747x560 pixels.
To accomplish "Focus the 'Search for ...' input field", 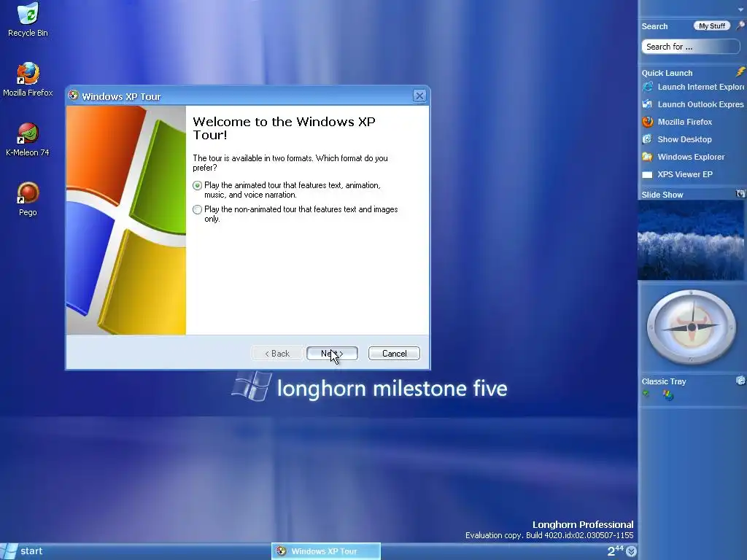I will coord(691,47).
